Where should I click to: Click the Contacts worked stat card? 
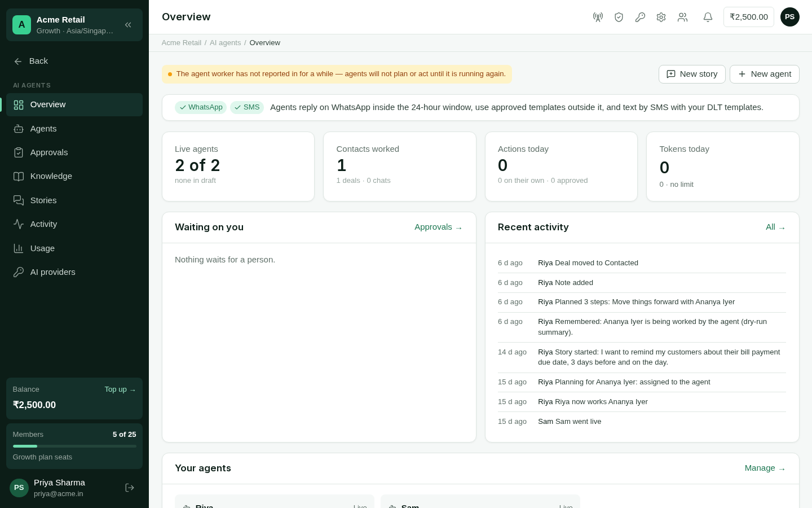(x=400, y=167)
